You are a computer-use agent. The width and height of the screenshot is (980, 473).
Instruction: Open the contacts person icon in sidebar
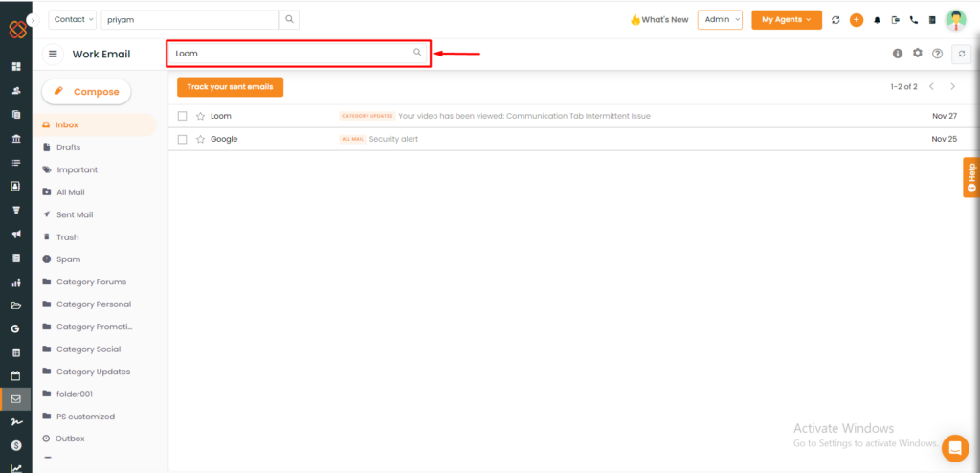pos(16,91)
